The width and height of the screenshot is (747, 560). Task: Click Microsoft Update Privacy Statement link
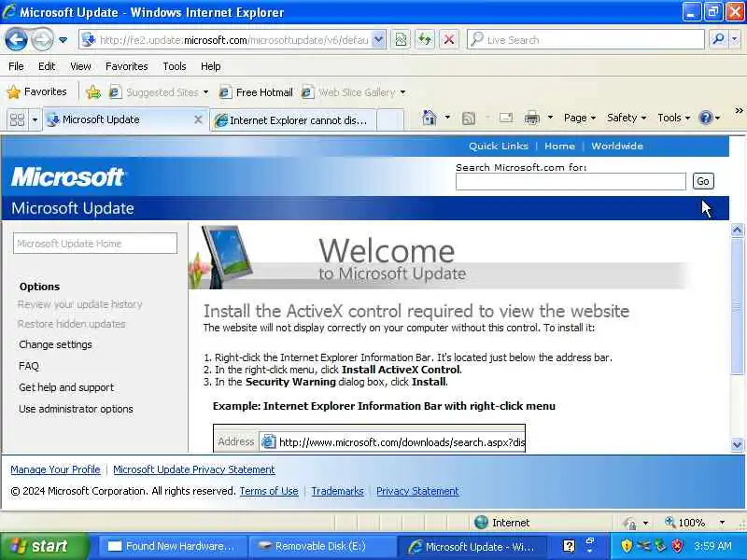click(x=194, y=469)
